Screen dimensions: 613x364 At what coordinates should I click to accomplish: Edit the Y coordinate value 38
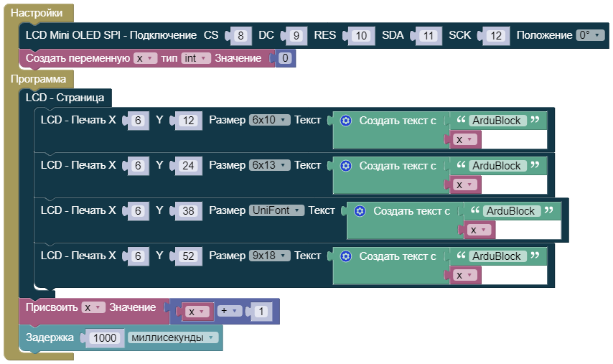pos(188,211)
